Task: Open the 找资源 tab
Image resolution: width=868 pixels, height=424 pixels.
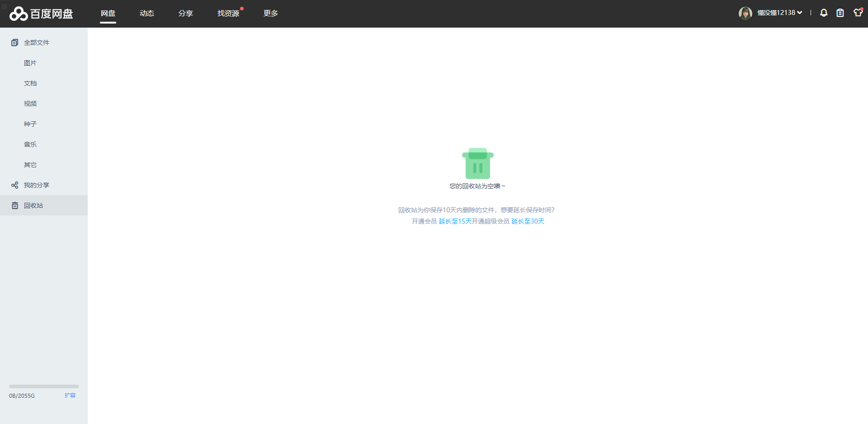Action: (x=228, y=13)
